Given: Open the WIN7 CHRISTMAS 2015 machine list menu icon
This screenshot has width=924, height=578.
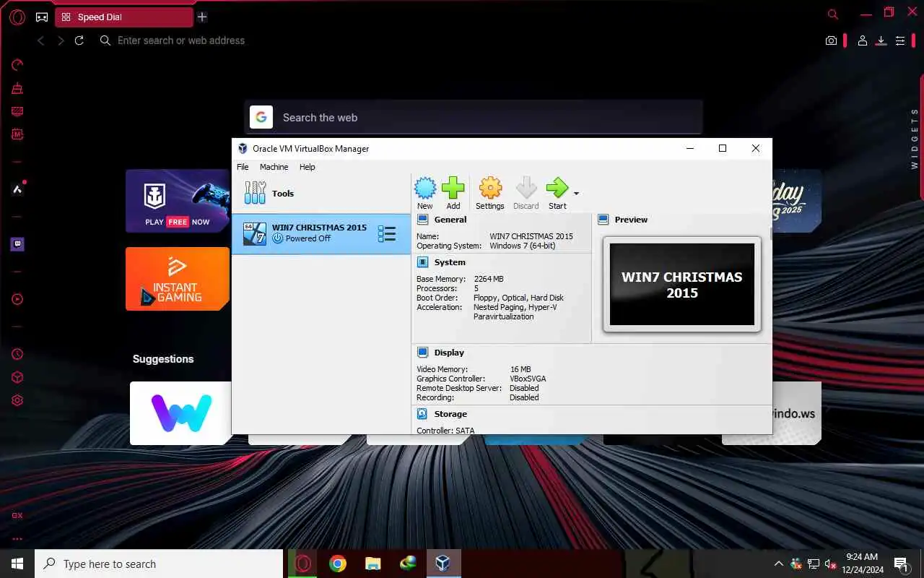Looking at the screenshot, I should pos(387,233).
